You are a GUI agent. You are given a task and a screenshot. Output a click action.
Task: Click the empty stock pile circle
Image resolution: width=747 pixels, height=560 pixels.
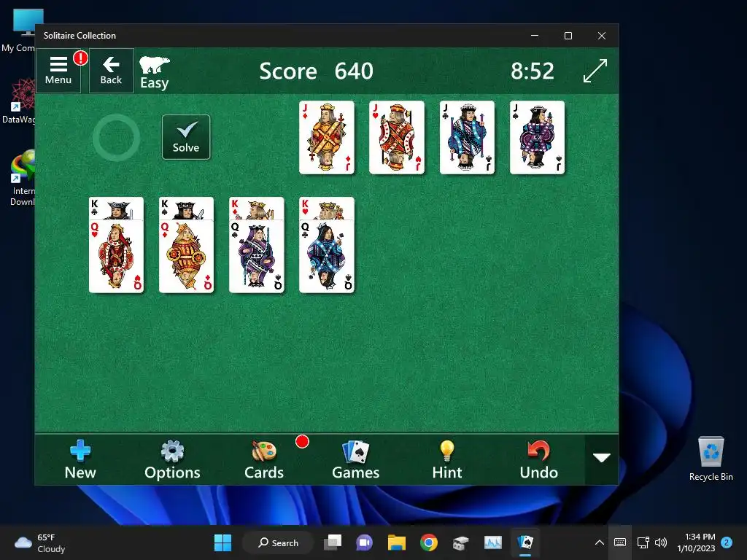[x=116, y=138]
